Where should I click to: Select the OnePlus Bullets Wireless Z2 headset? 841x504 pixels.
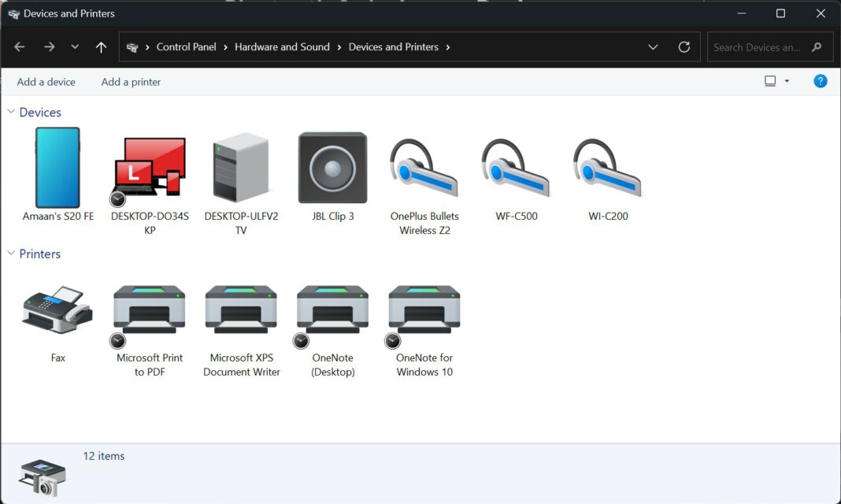click(x=424, y=167)
